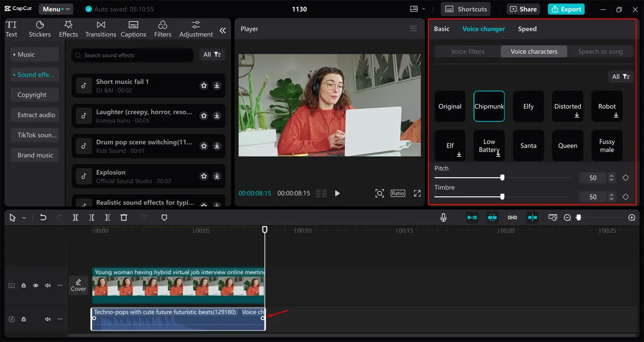Open the sound effects filter dropdown
The image size is (644, 342).
pos(212,54)
